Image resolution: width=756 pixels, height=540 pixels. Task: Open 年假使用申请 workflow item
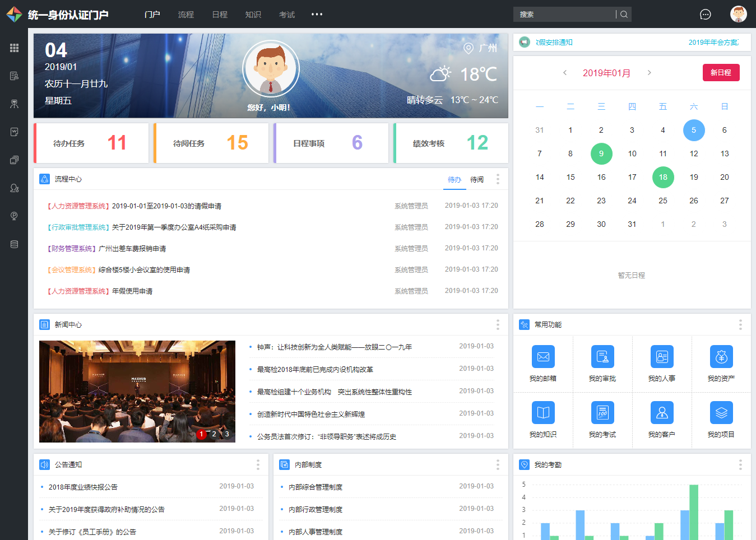click(x=132, y=291)
